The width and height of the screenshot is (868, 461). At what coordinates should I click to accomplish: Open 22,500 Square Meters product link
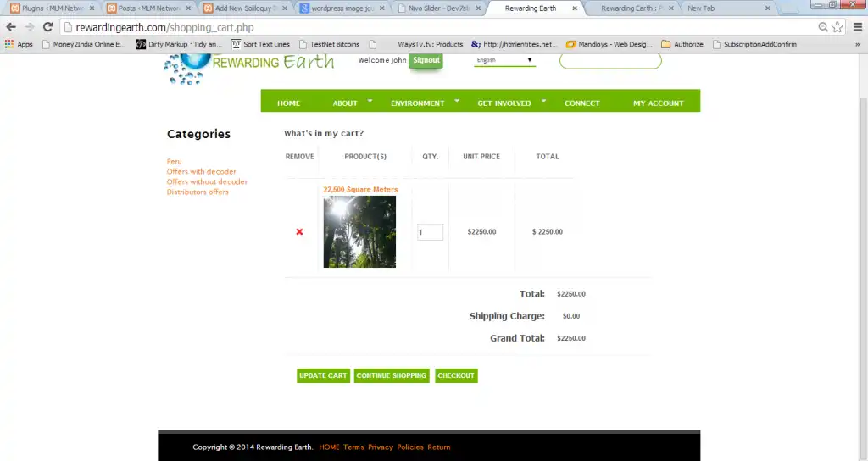pos(360,189)
